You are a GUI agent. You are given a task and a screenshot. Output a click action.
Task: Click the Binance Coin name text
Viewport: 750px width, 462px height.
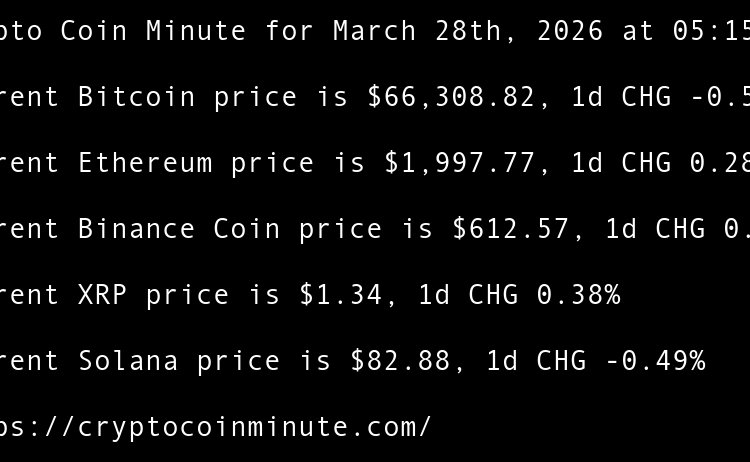pyautogui.click(x=179, y=229)
